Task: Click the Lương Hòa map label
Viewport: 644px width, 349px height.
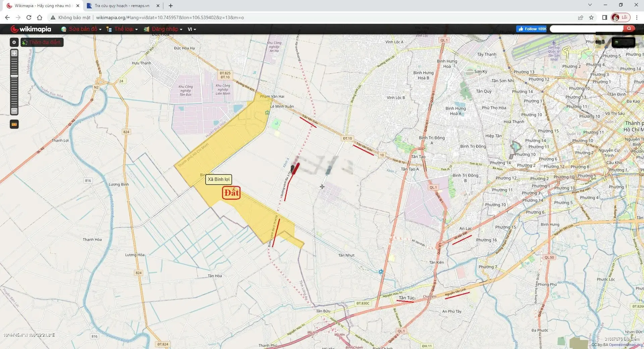Action: coord(135,255)
